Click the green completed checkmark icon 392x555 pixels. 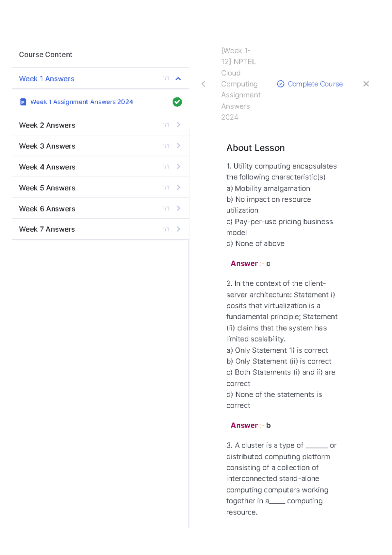[177, 102]
